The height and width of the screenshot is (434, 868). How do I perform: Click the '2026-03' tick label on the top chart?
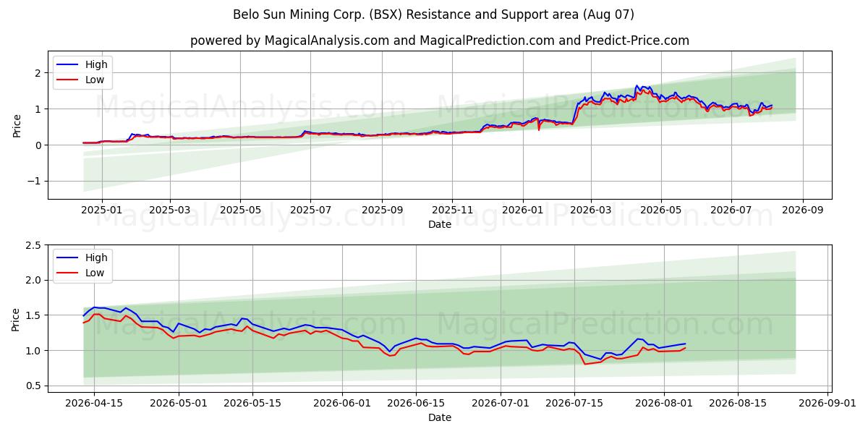click(x=590, y=210)
